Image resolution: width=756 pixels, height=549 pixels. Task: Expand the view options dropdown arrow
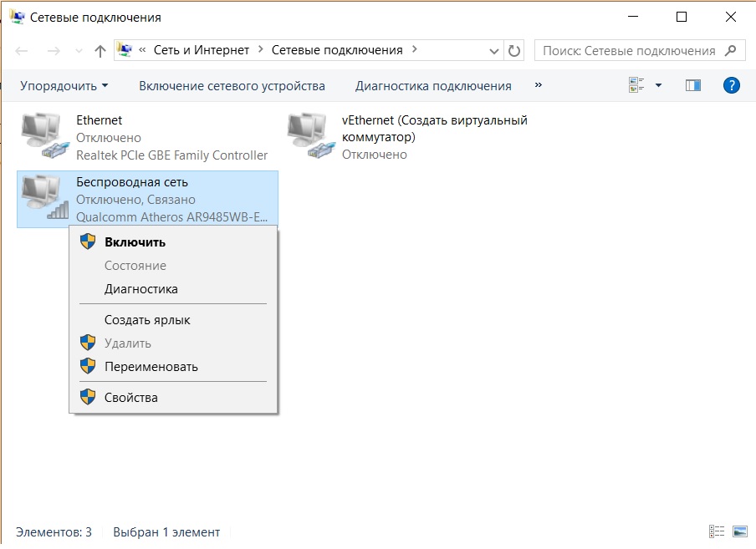click(658, 85)
